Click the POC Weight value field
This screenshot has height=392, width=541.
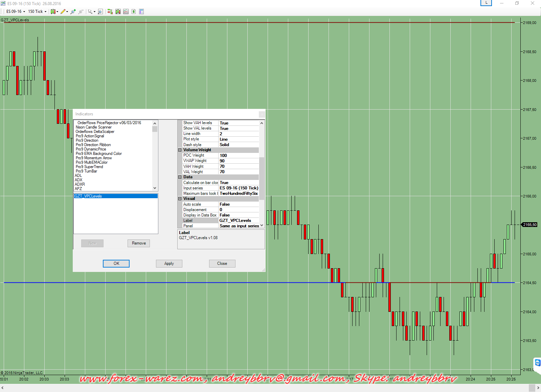(239, 156)
